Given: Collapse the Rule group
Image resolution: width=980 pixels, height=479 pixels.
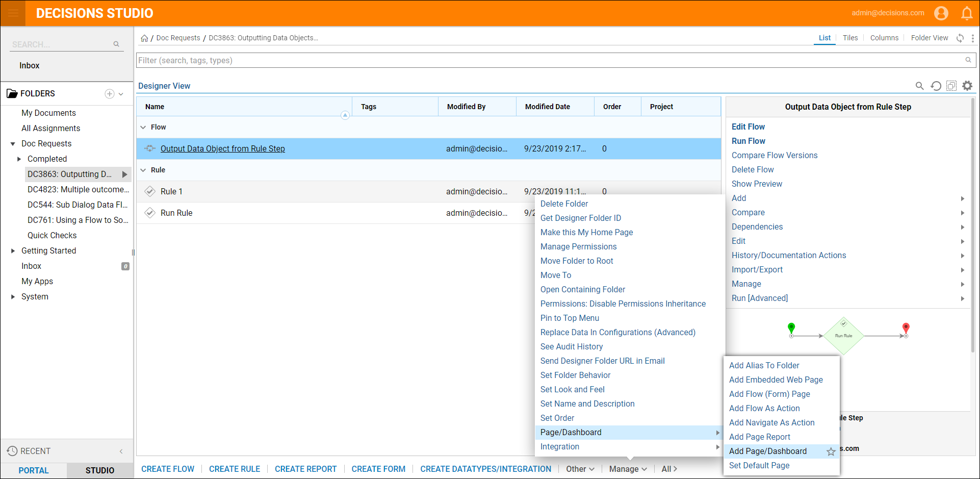Looking at the screenshot, I should (143, 170).
